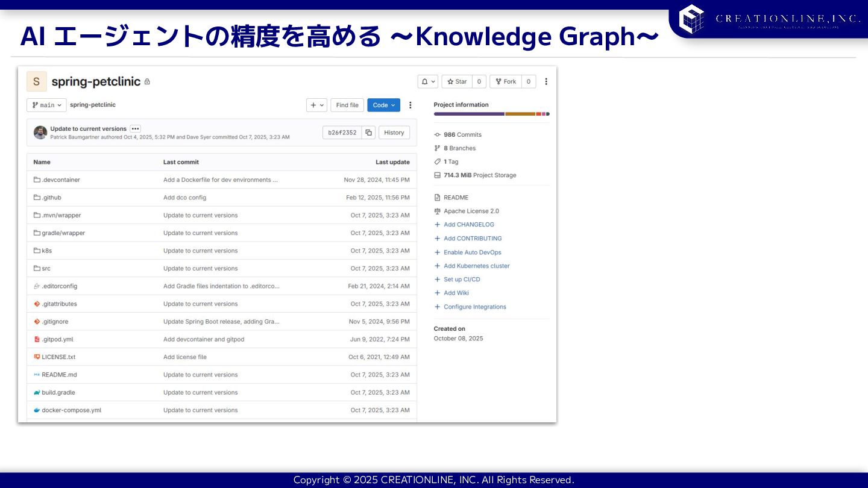The width and height of the screenshot is (868, 488).
Task: Open the docker-compose.yml file
Action: tap(72, 410)
